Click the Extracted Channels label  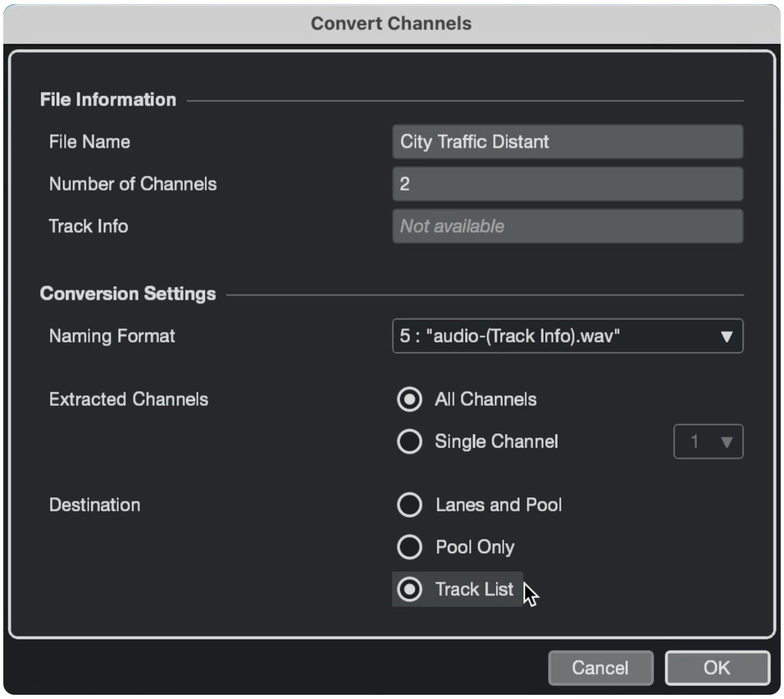tap(129, 399)
